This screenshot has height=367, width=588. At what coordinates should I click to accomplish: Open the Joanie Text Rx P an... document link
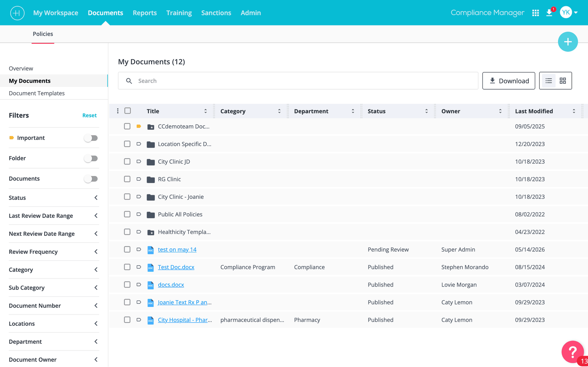(x=184, y=302)
